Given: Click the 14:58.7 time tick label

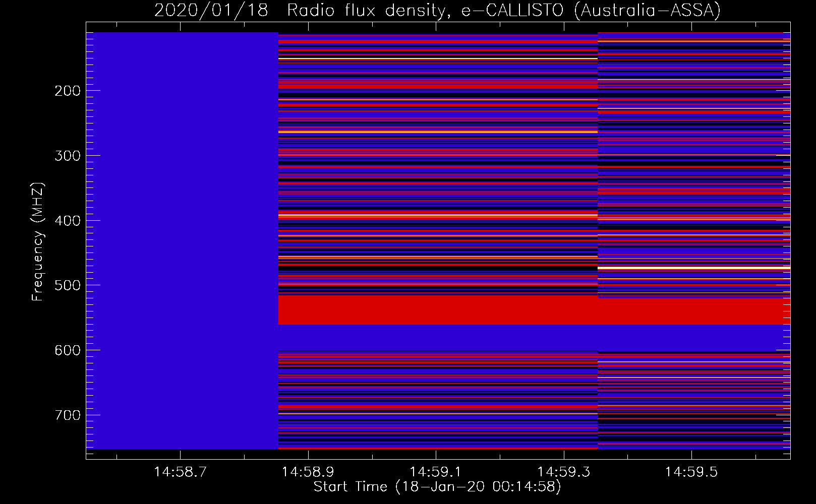Looking at the screenshot, I should tap(180, 472).
